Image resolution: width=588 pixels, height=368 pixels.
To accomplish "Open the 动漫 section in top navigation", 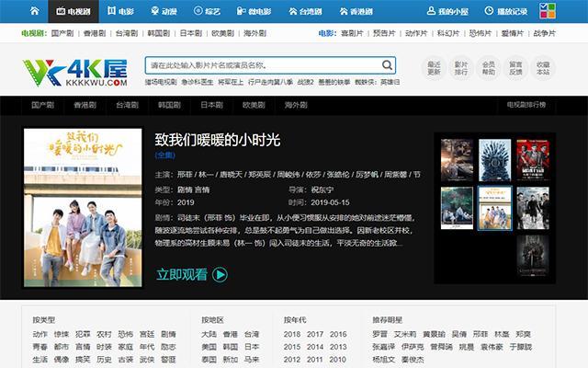I will click(x=164, y=11).
